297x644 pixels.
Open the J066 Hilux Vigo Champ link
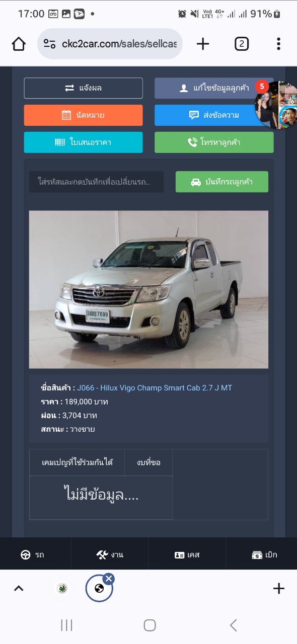155,388
